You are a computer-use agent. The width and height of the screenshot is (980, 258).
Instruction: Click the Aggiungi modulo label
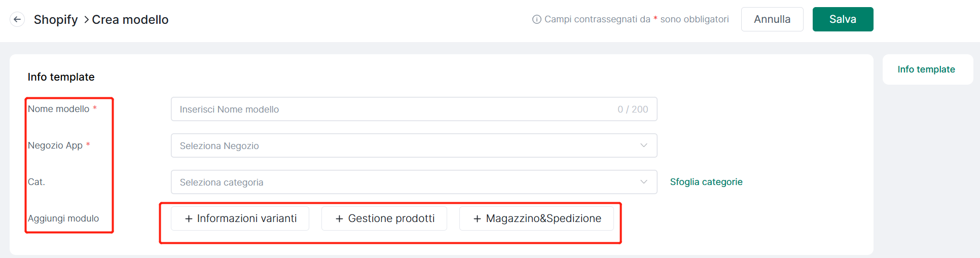pyautogui.click(x=63, y=218)
